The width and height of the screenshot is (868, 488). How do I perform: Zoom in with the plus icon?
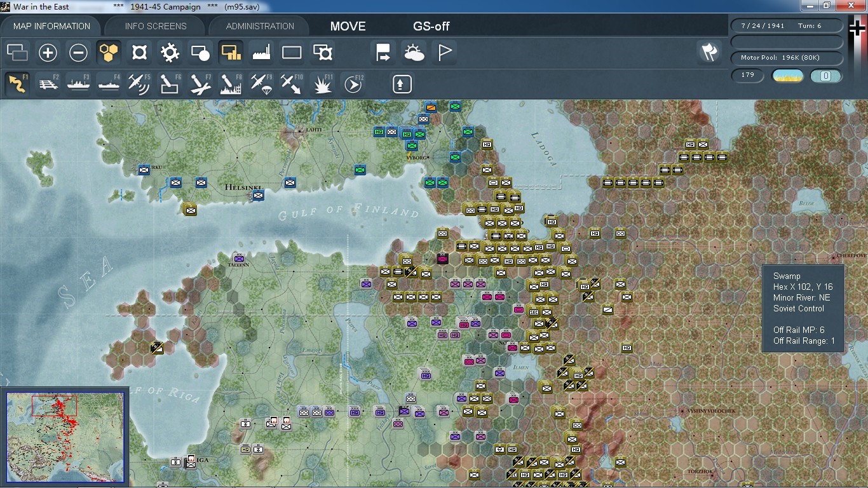[x=48, y=53]
